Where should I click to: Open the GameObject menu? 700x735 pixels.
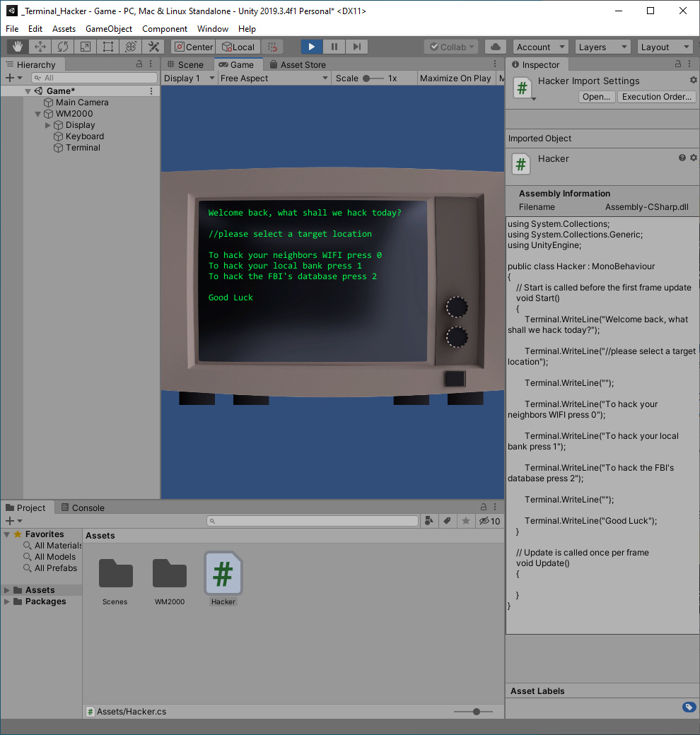point(109,29)
